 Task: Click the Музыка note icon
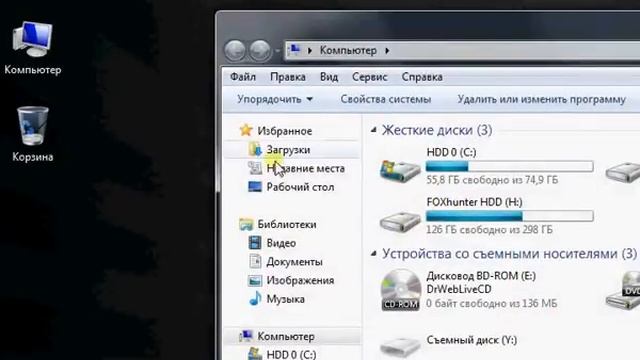255,299
